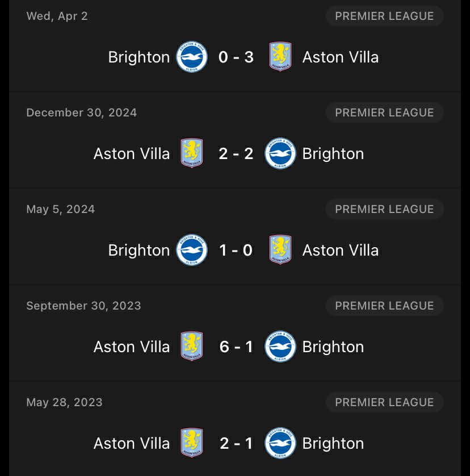Click Aston Villa crest in May 5, 2024 match
The width and height of the screenshot is (470, 476).
[x=280, y=250]
